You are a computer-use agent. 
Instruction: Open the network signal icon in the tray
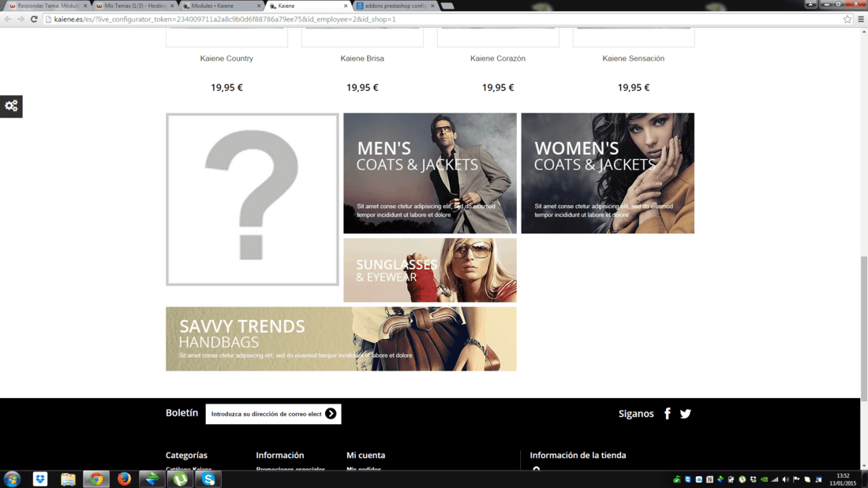[x=775, y=479]
